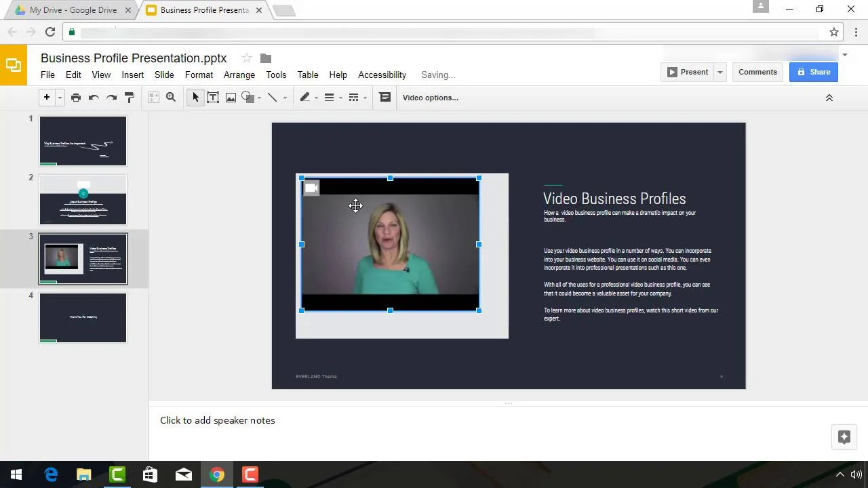Click the border dash style icon
Viewport: 868px width, 488px height.
353,98
